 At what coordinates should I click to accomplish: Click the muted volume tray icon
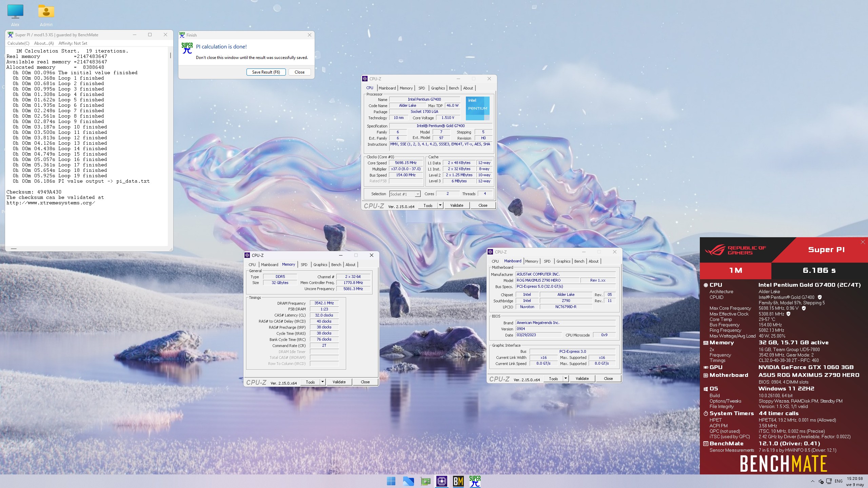pyautogui.click(x=821, y=481)
